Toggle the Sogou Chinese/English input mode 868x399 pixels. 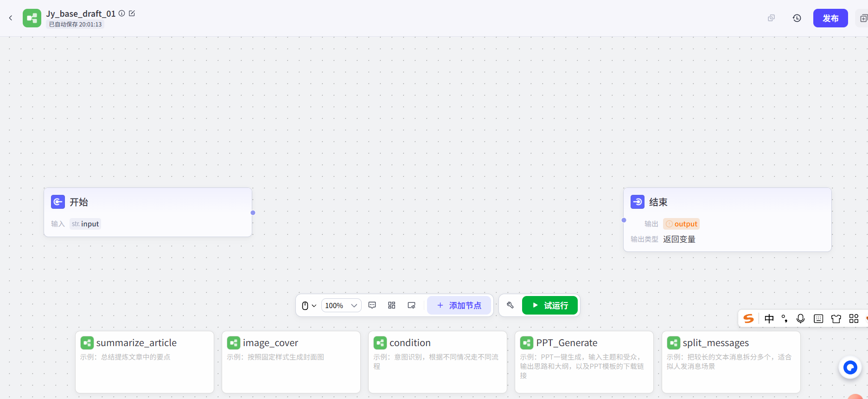[769, 319]
